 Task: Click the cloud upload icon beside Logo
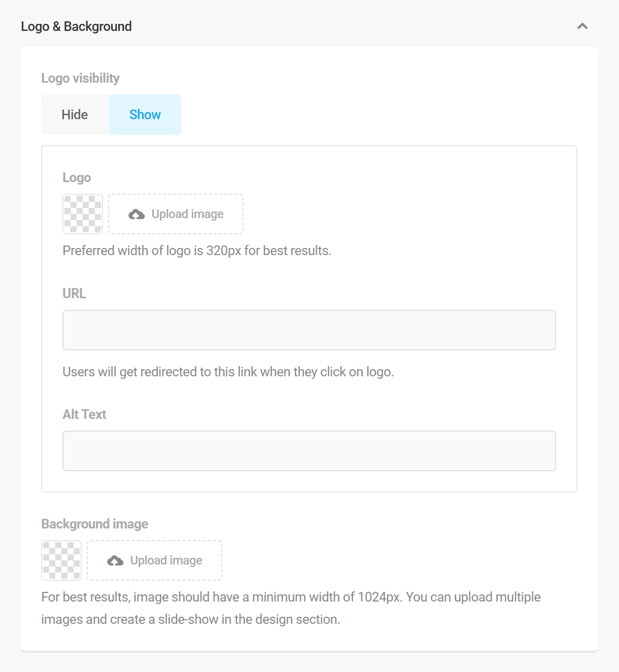(136, 214)
